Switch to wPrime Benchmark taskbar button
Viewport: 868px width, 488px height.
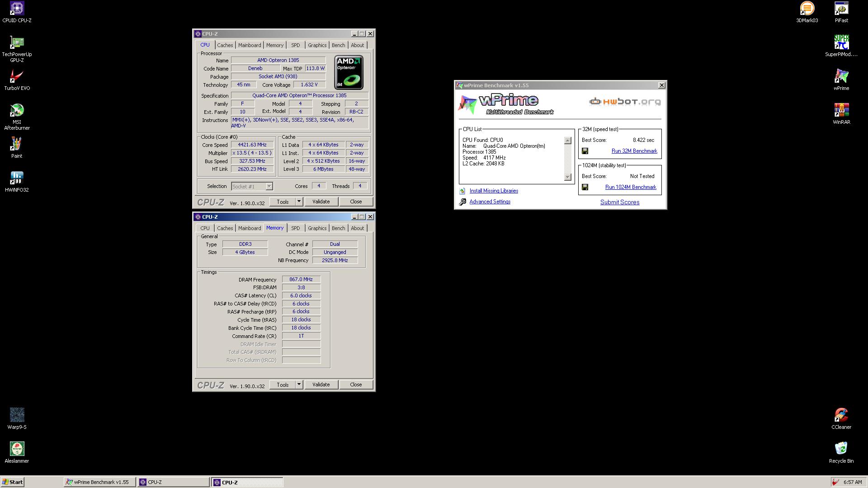[x=100, y=482]
